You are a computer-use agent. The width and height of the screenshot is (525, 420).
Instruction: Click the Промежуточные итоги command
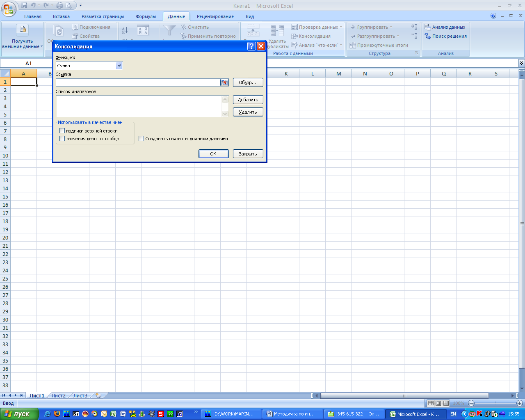coord(379,45)
